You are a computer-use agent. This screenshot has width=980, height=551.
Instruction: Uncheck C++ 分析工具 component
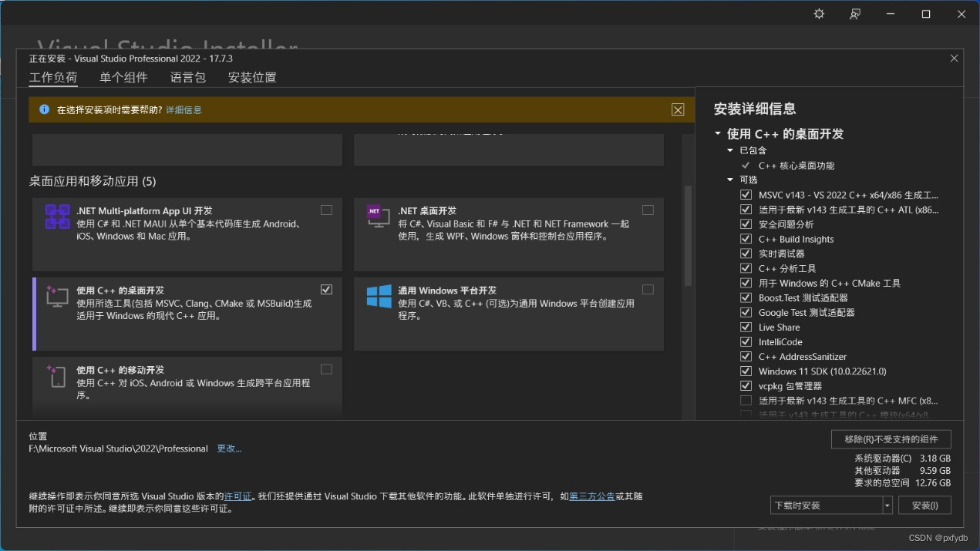(x=746, y=268)
